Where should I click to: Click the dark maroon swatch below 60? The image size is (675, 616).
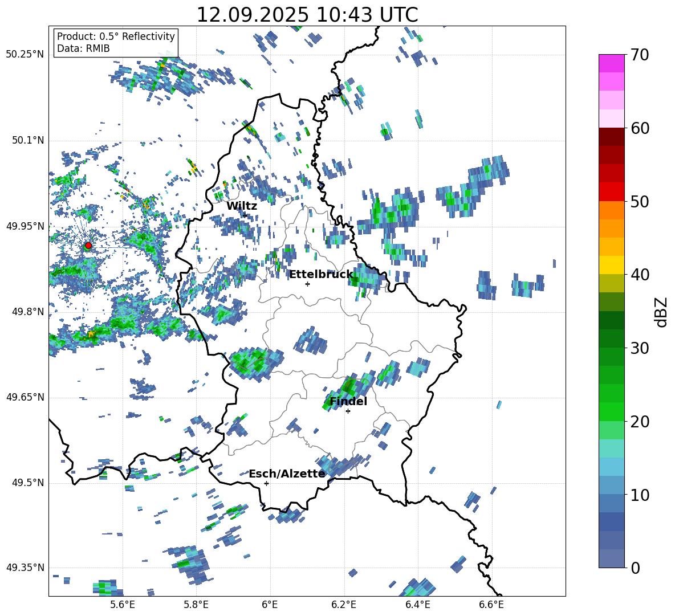[611, 136]
